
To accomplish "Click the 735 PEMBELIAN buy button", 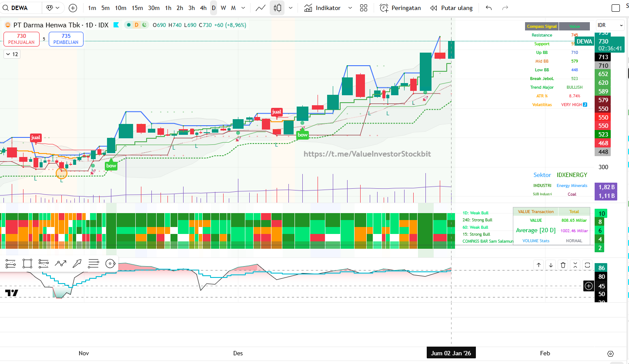I will point(66,39).
